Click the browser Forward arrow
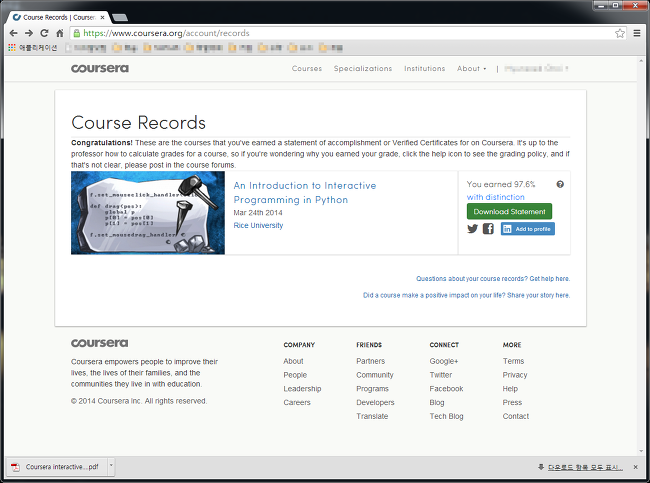650x483 pixels. tap(29, 33)
